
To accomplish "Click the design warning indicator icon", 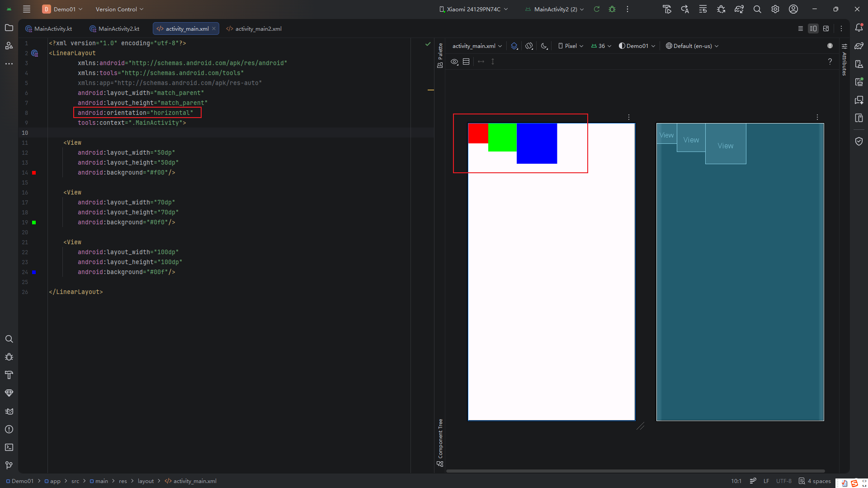I will tap(830, 46).
